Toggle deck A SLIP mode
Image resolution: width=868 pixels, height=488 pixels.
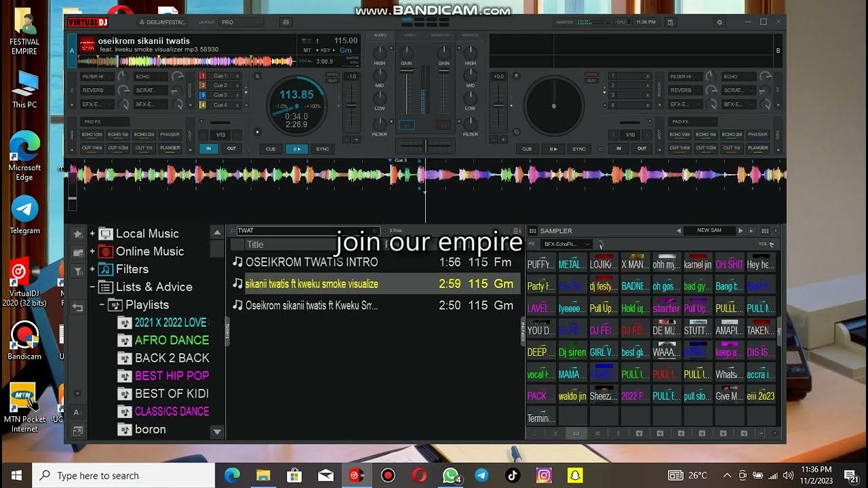[x=332, y=80]
